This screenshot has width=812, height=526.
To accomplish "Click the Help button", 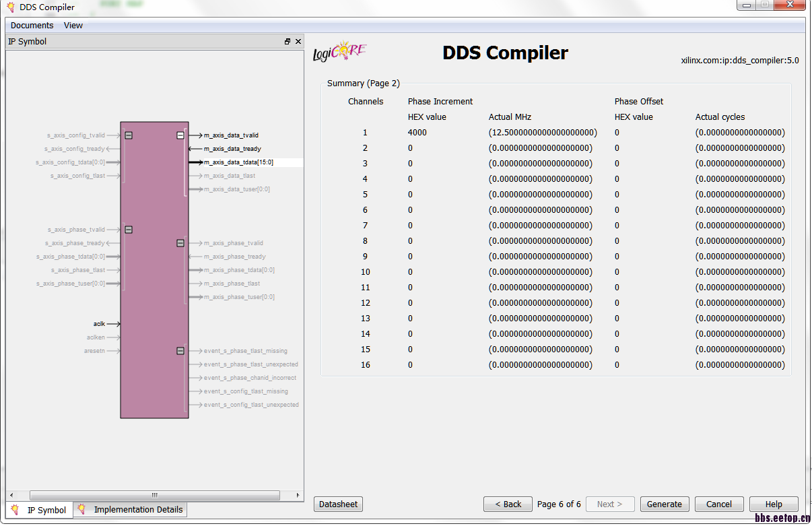I will (774, 504).
